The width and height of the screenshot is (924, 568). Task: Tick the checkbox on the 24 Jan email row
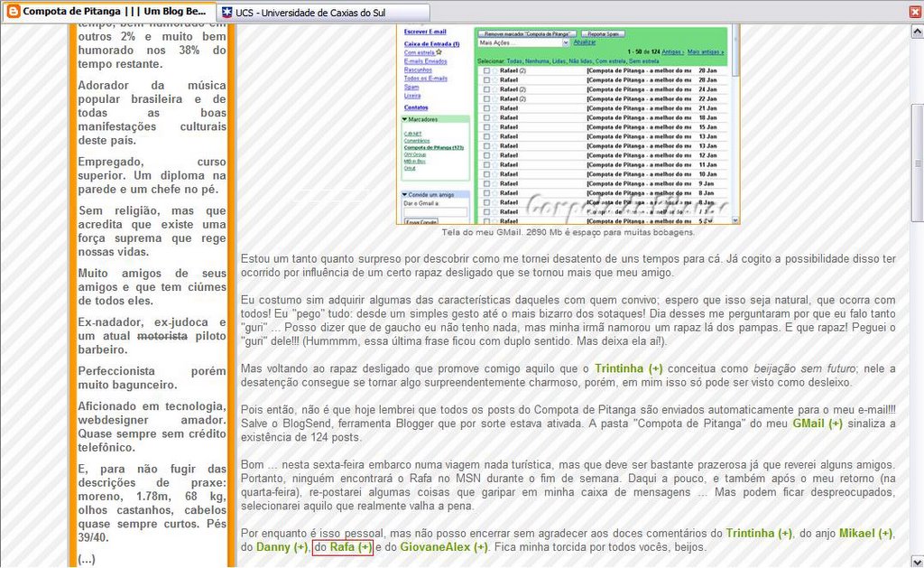click(x=486, y=89)
